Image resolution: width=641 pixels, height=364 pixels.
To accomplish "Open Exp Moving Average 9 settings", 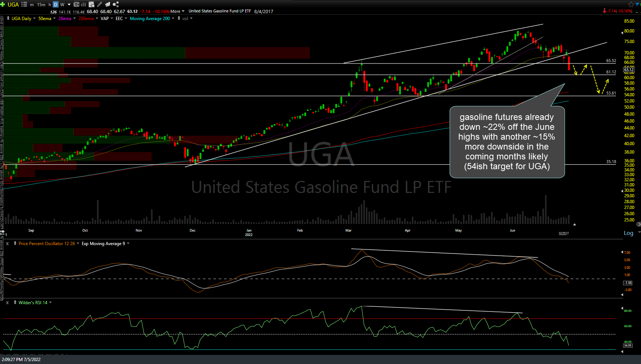I will coord(128,244).
